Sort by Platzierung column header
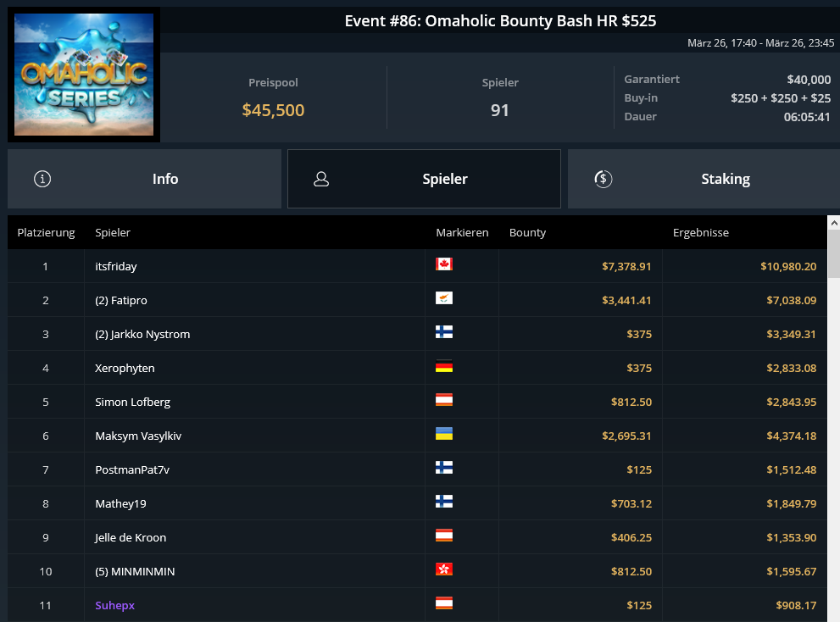This screenshot has height=622, width=840. 46,232
